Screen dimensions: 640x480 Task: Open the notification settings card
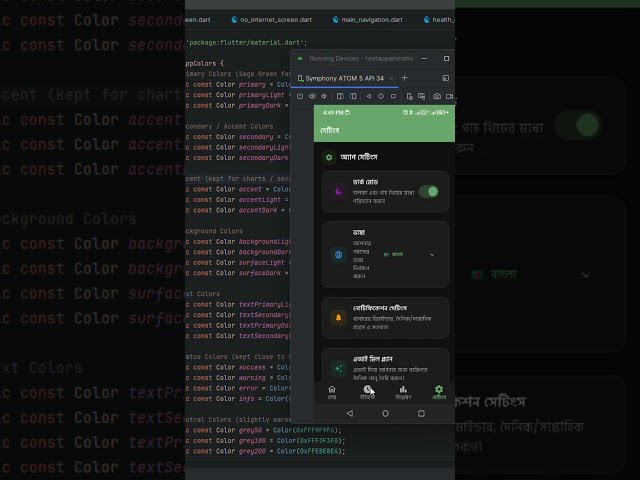click(385, 318)
